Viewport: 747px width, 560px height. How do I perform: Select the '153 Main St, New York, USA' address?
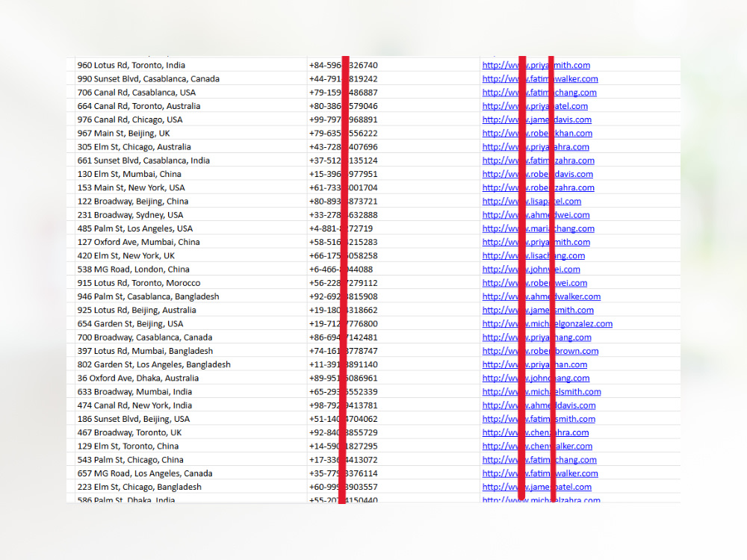pos(131,187)
